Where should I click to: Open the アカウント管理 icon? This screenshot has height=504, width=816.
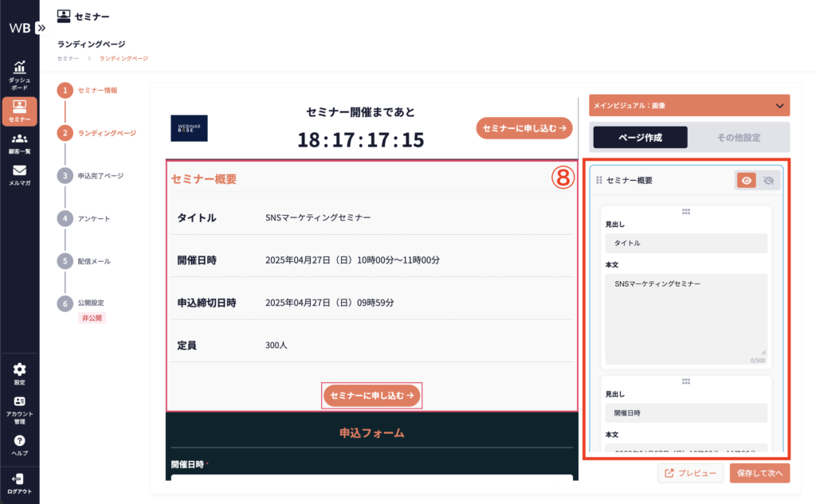click(19, 402)
